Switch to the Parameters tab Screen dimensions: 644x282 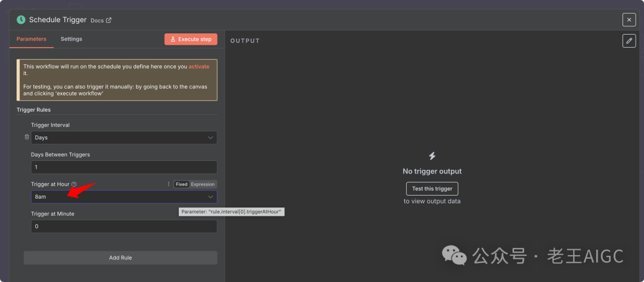coord(31,39)
